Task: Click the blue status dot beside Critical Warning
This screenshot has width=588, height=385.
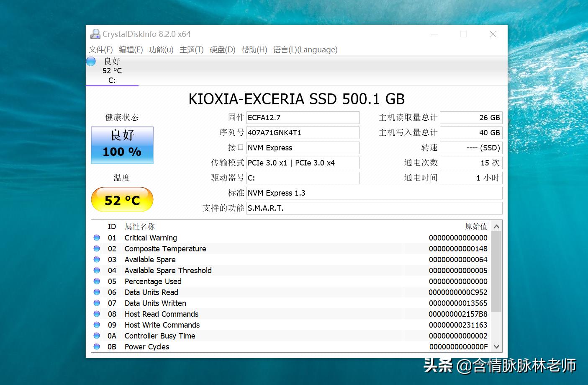Action: pos(97,238)
